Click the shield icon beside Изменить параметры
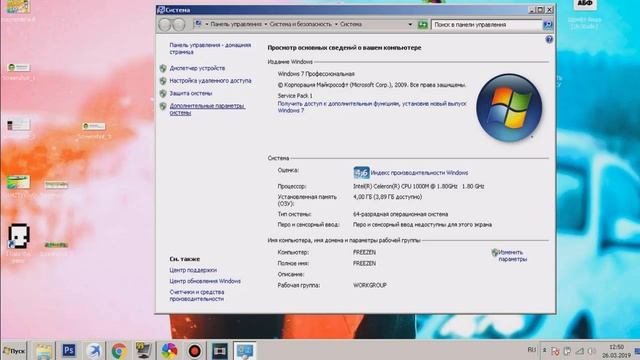 pyautogui.click(x=495, y=253)
